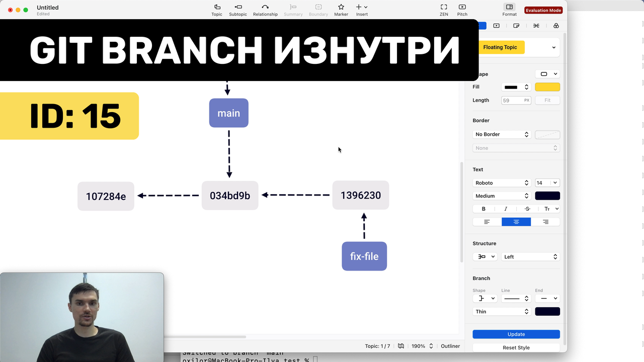Toggle the Format sidebar panel
Screen dimensions: 644x362
(x=509, y=10)
